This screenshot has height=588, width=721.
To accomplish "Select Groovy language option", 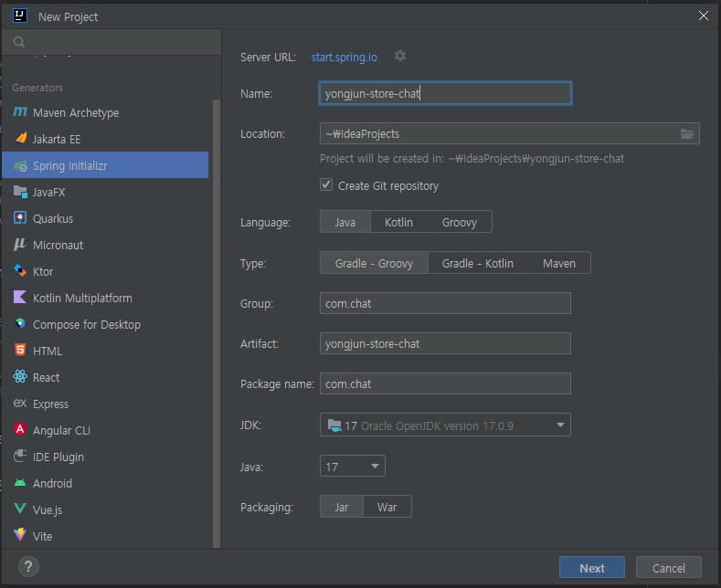I will click(460, 223).
